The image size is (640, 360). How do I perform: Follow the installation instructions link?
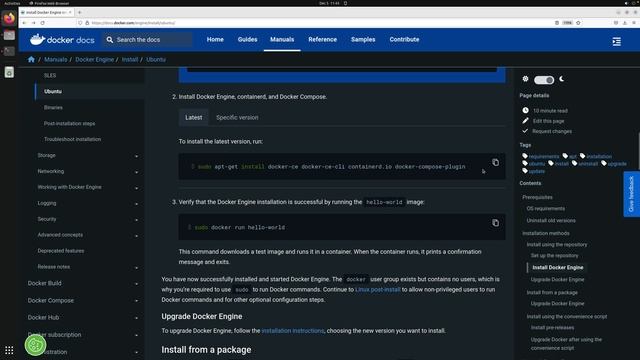point(293,331)
